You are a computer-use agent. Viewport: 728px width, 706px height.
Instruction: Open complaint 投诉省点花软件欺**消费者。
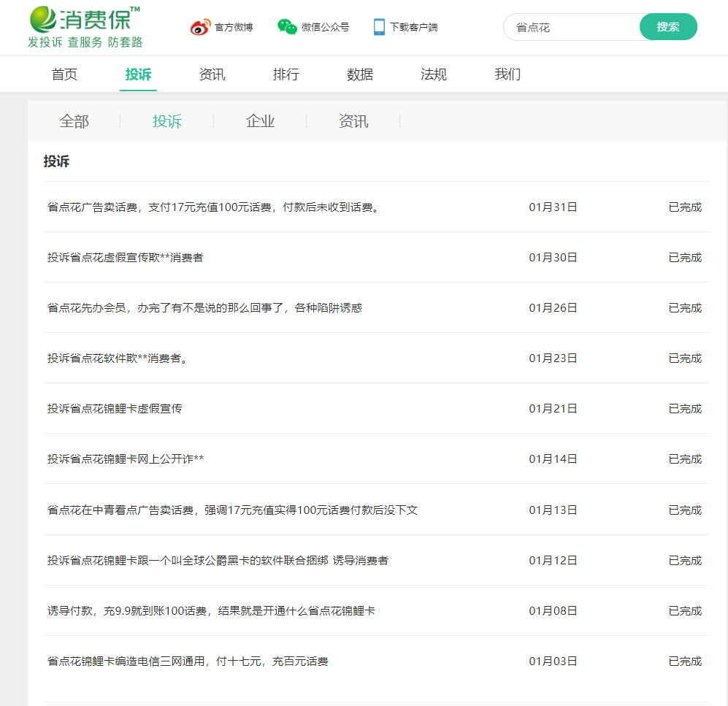(117, 358)
